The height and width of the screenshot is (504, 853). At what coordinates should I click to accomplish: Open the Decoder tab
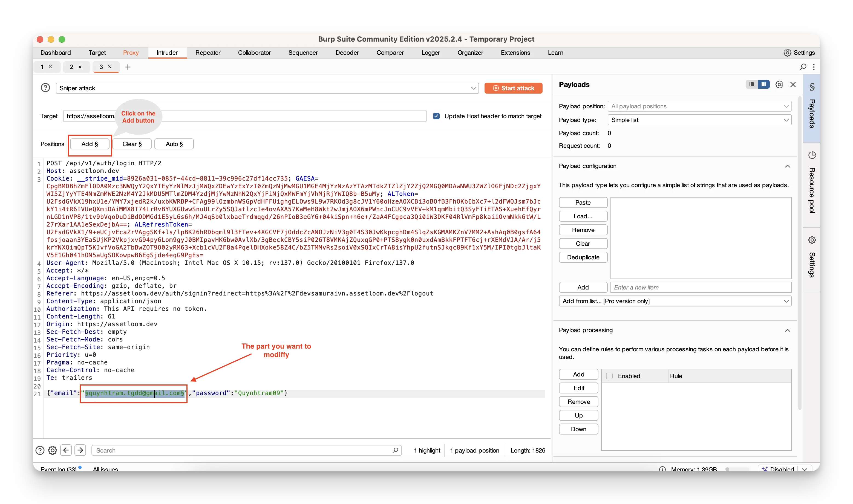click(x=347, y=53)
